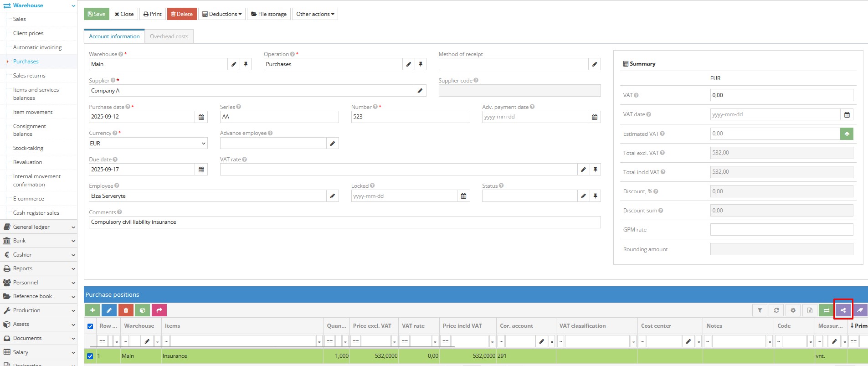Toggle the select-all checkbox in table header
This screenshot has width=868, height=366.
pyautogui.click(x=90, y=326)
